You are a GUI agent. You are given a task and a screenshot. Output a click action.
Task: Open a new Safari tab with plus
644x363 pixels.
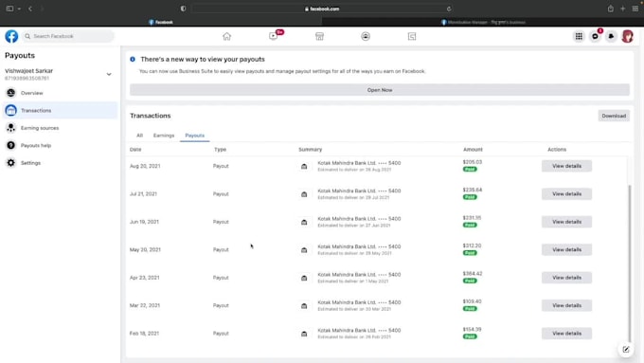point(622,9)
